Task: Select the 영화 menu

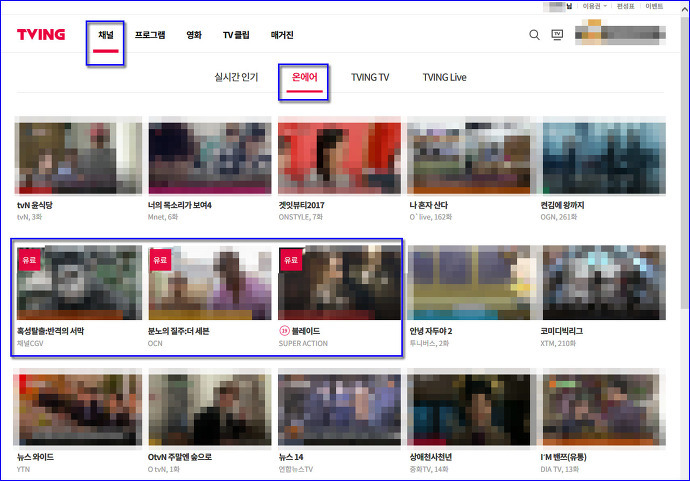Action: click(x=194, y=35)
